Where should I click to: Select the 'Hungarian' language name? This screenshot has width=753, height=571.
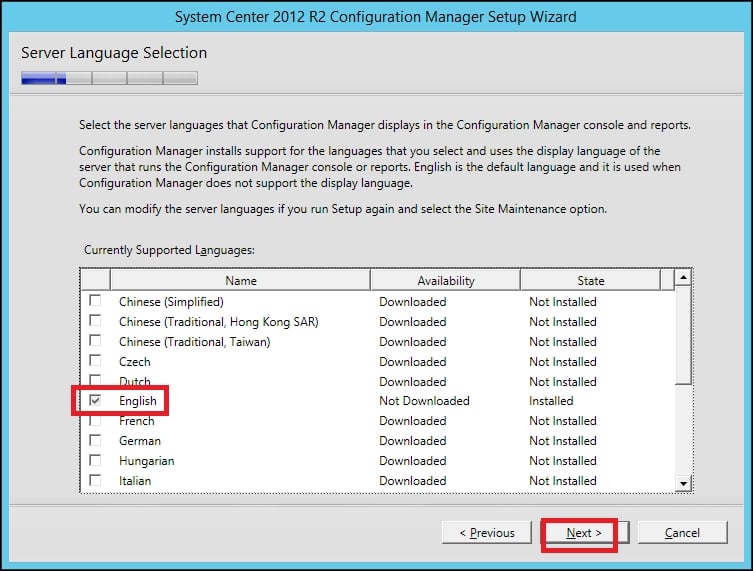coord(146,461)
